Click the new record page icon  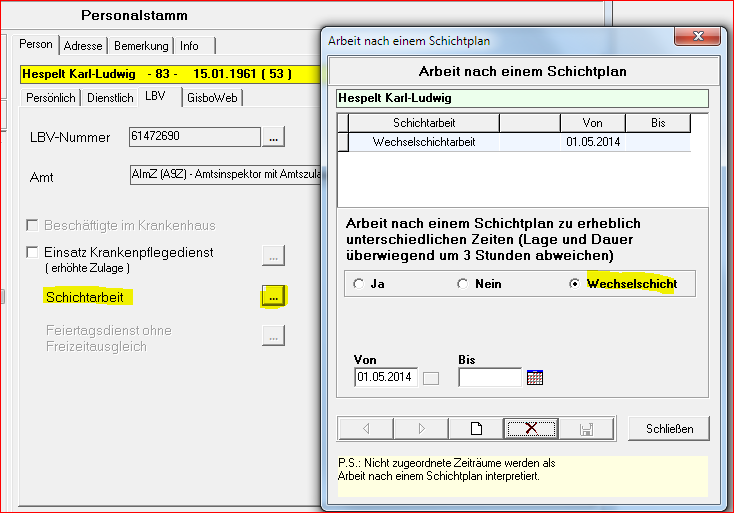[477, 428]
